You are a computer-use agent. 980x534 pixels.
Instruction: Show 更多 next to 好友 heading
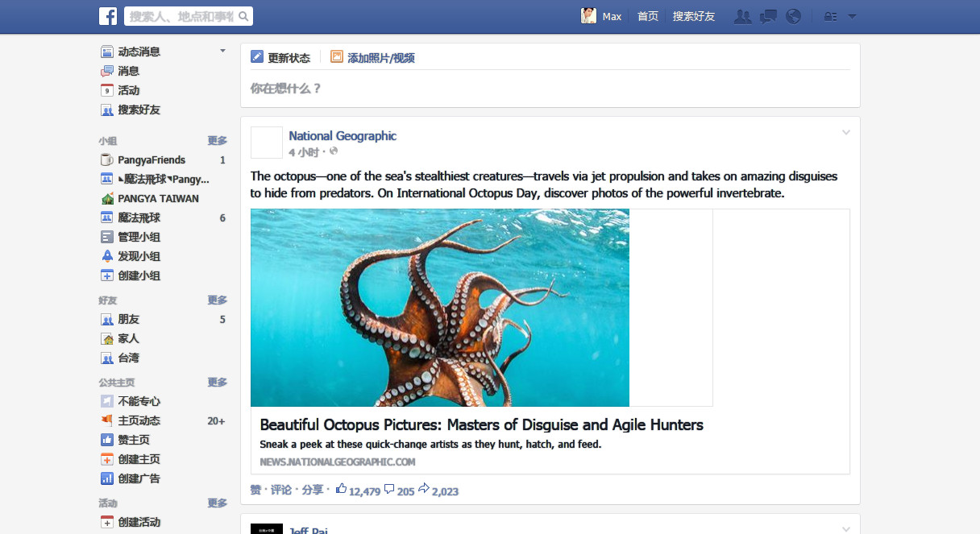[218, 300]
